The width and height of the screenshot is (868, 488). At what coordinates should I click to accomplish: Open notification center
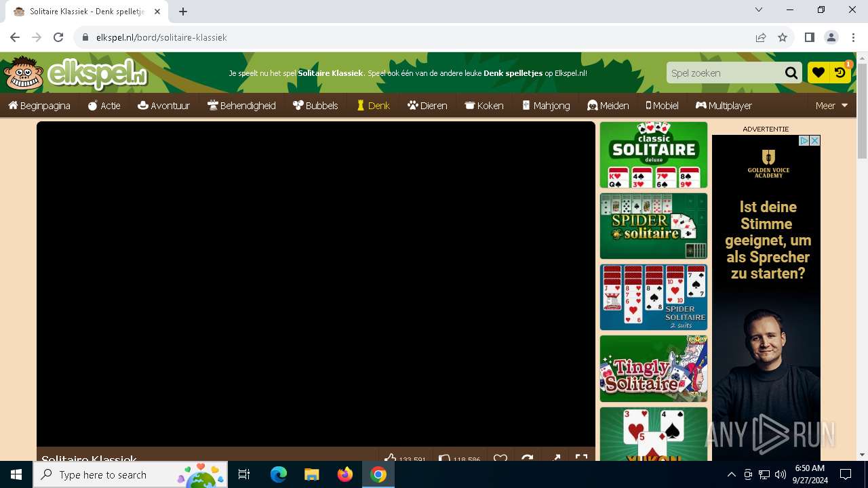(x=846, y=474)
